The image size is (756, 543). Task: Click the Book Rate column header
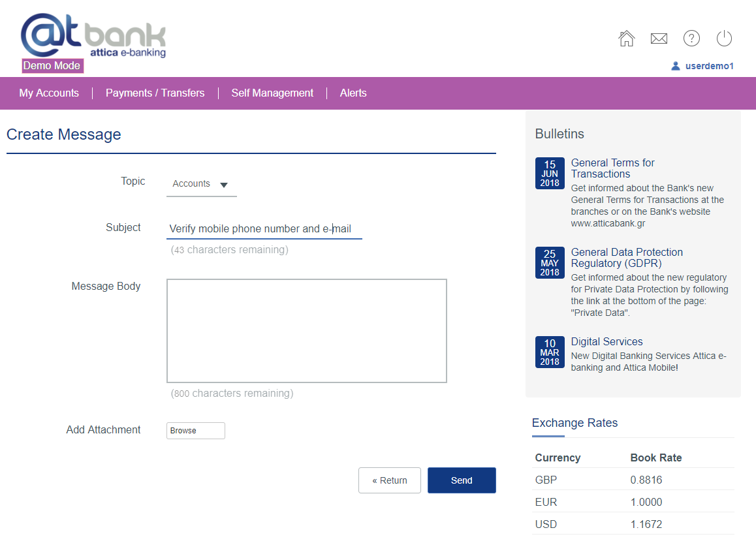tap(655, 458)
